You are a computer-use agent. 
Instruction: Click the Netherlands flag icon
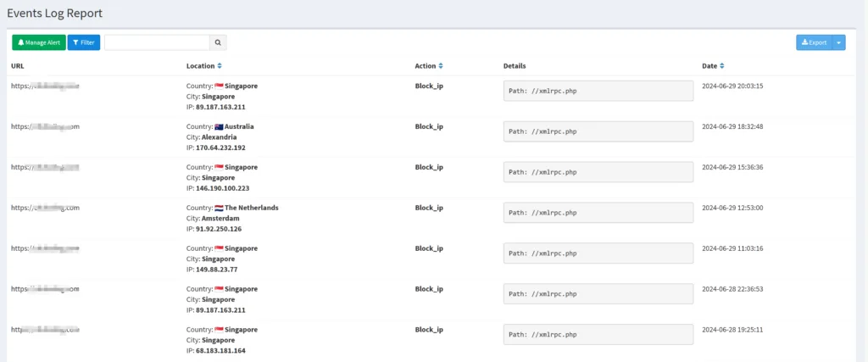[x=219, y=208]
